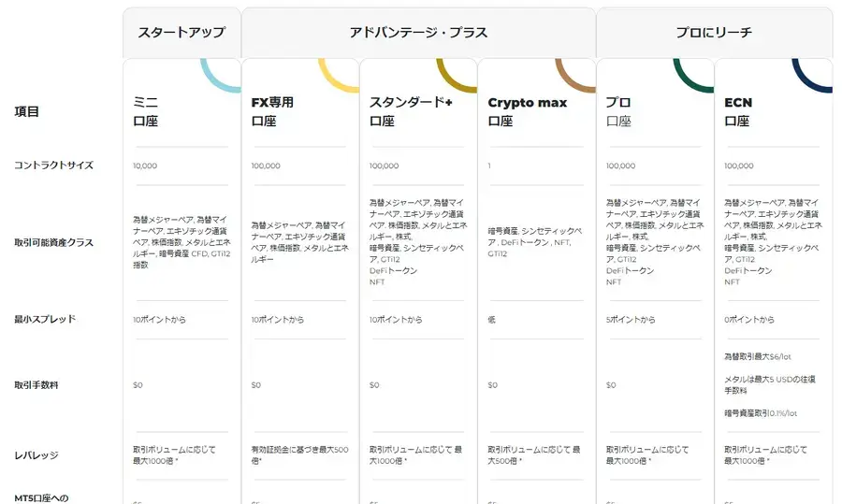Select the アドバンテージ・プラス category tab
The width and height of the screenshot is (842, 504).
coord(418,32)
